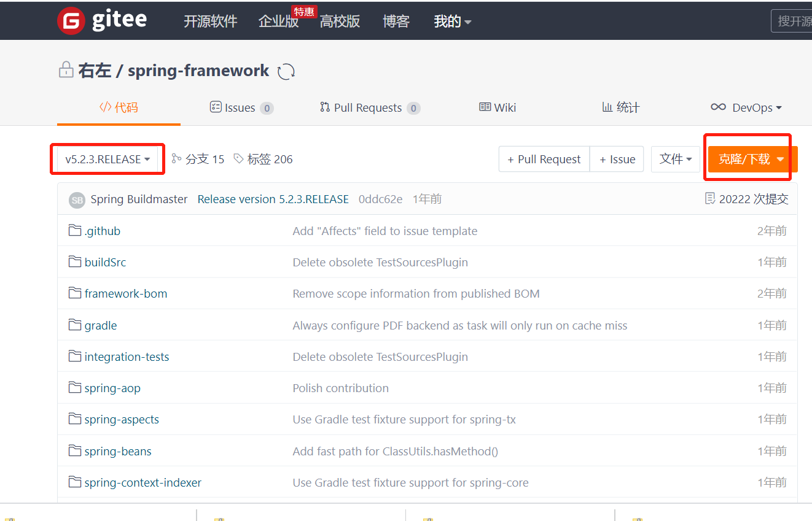Click commit message 'Add "Affects" field to issue template'
Viewport: 812px width, 521px height.
[x=385, y=231]
